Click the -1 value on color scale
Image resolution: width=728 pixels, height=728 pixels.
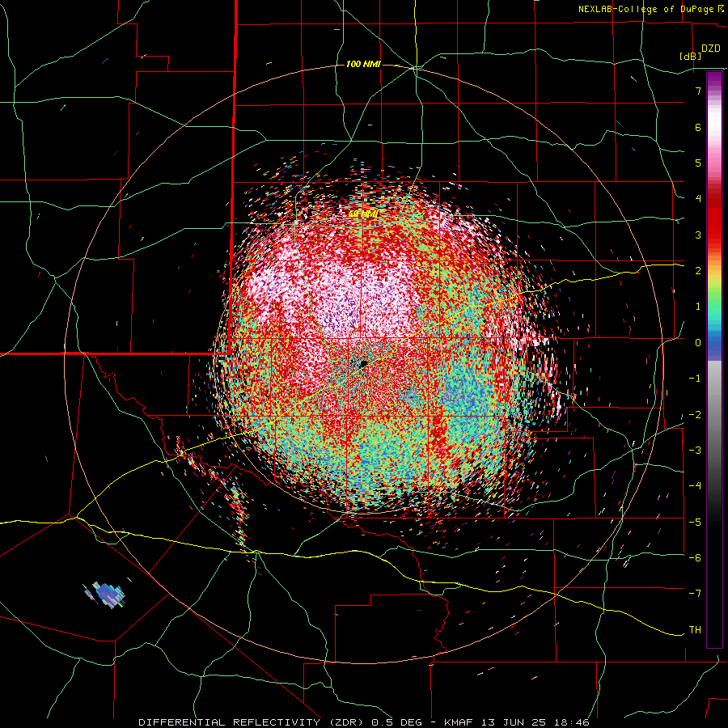tap(695, 379)
